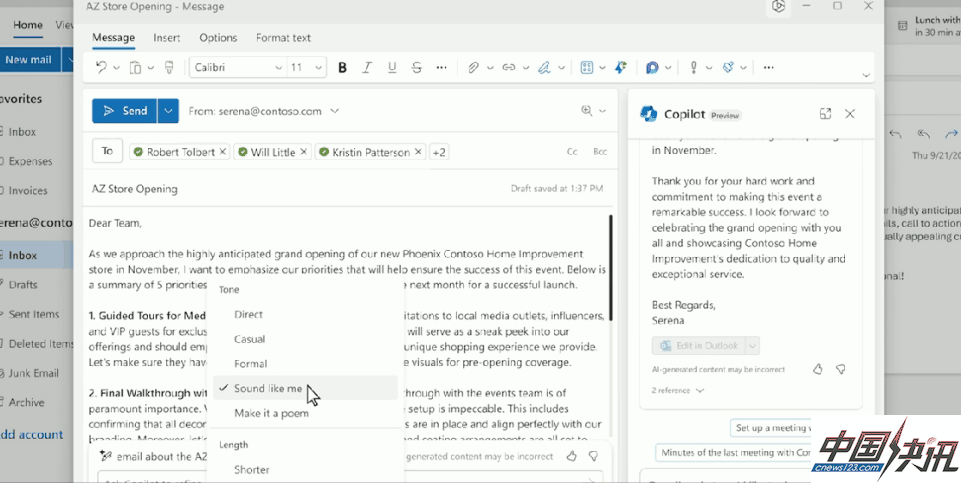
Task: Click Set up a meeting suggestion
Action: [x=772, y=428]
